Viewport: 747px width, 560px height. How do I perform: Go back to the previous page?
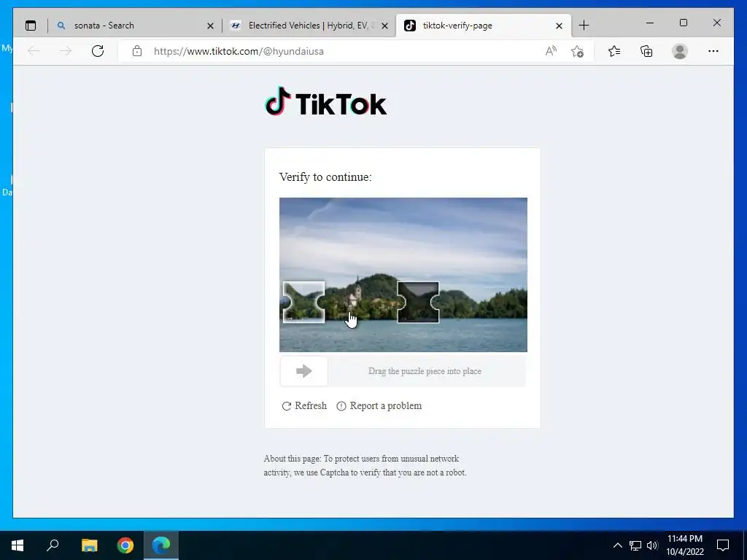click(34, 51)
